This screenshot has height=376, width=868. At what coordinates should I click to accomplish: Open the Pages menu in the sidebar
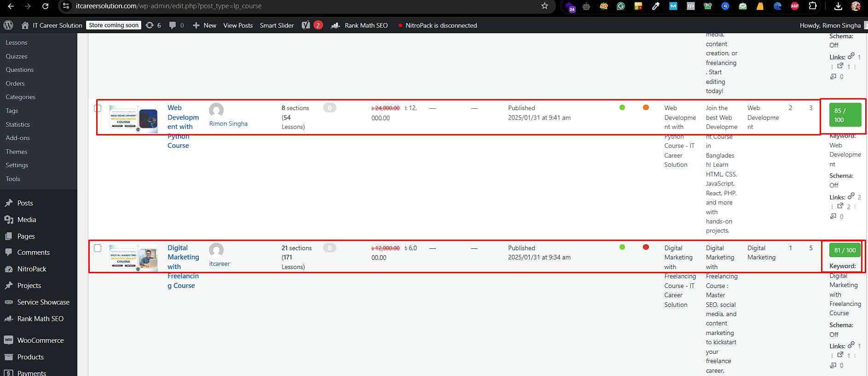point(26,236)
